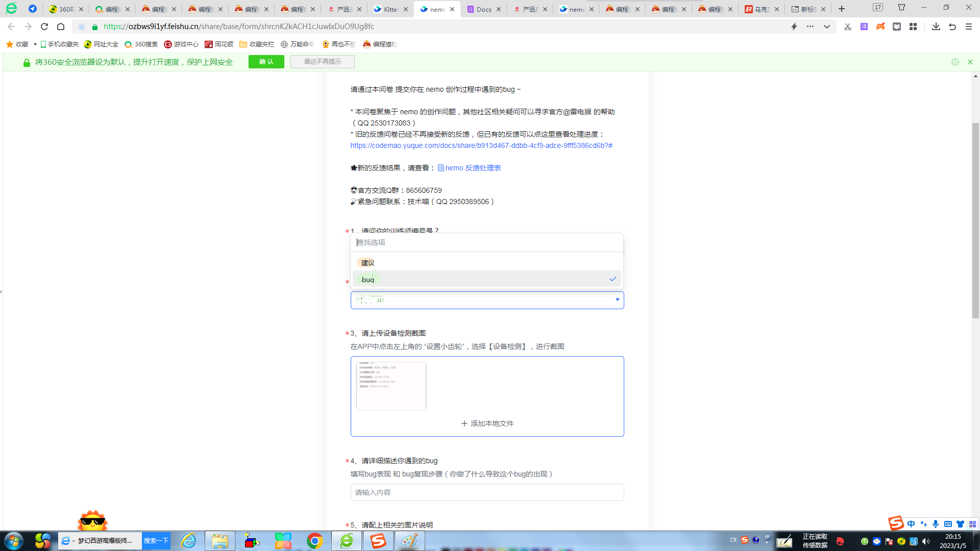Click the taskbar 搜索一下 button

click(156, 541)
